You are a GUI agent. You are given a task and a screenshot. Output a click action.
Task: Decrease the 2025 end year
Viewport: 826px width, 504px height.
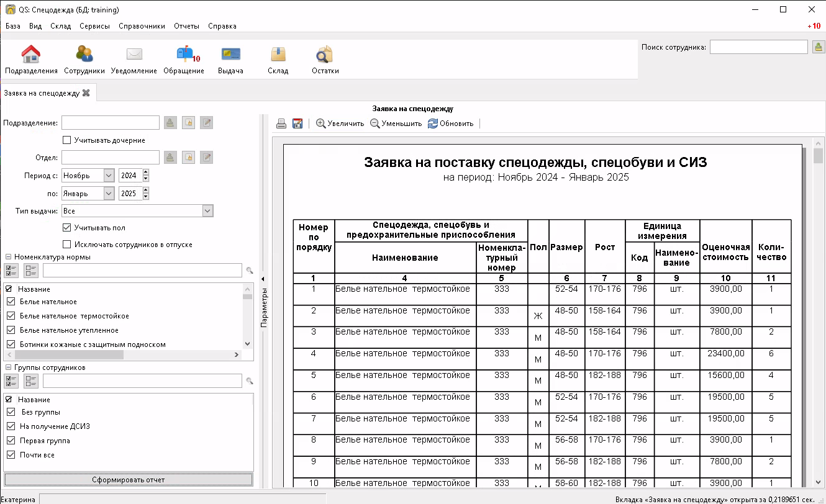[146, 197]
